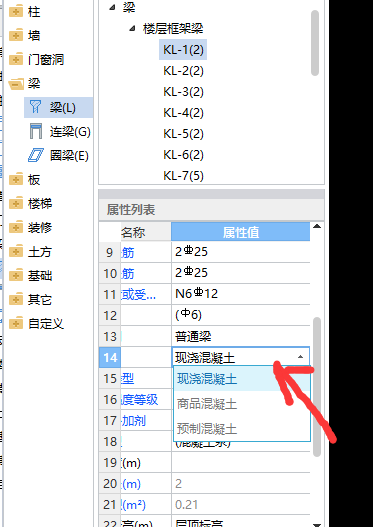Viewport: 373px width, 527px height.
Task: Click the 属性值 column header
Action: click(x=241, y=232)
